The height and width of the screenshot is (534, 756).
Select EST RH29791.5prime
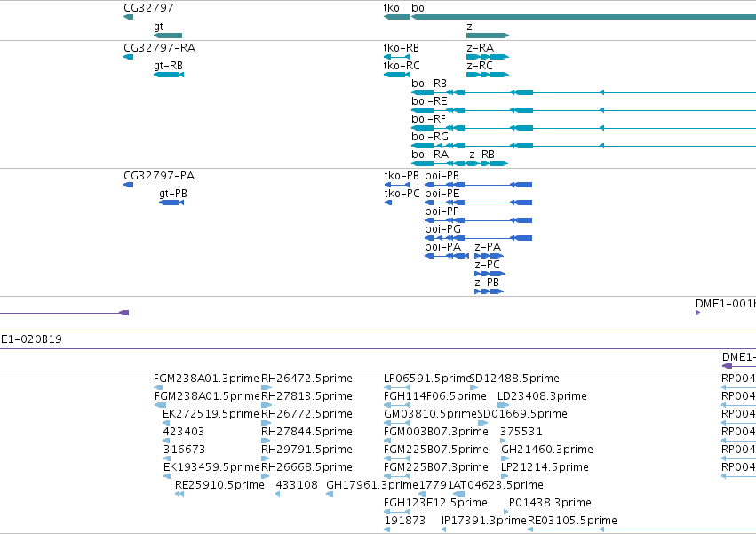coord(306,450)
